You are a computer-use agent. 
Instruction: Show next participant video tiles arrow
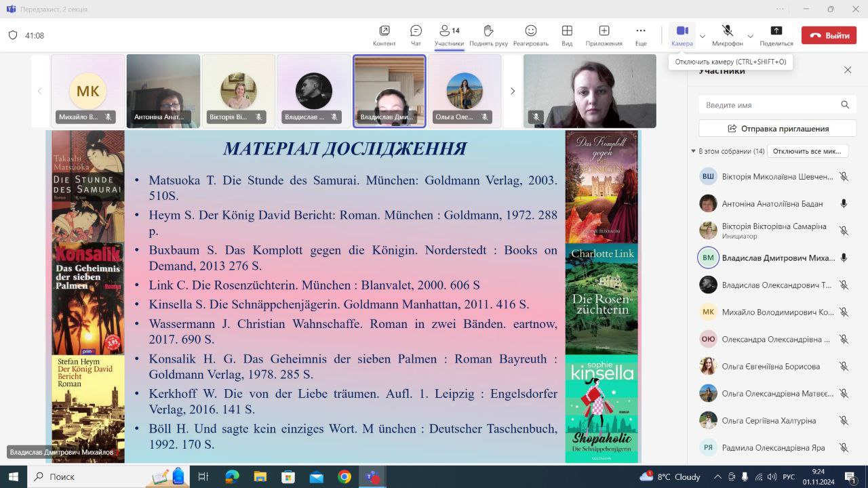pyautogui.click(x=513, y=91)
